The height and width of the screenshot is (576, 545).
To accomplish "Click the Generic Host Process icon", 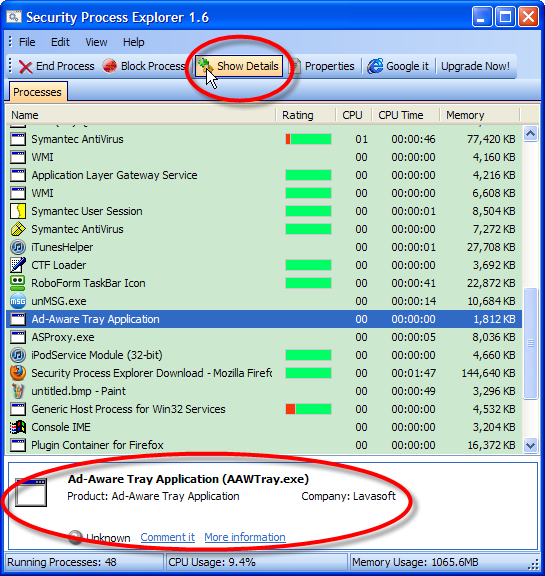I will [x=18, y=409].
